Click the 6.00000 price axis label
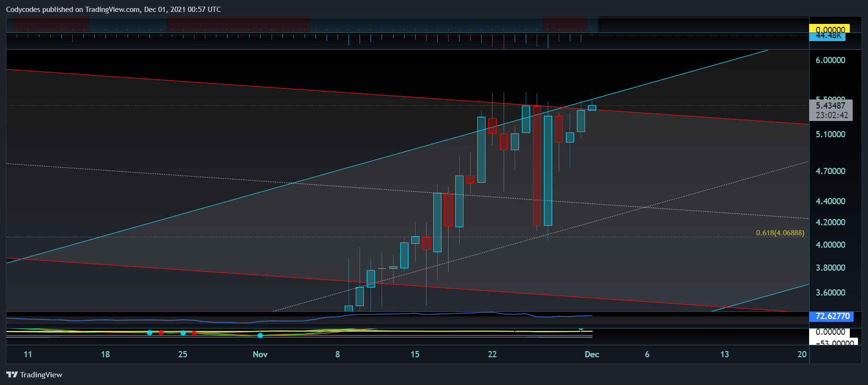 click(x=830, y=60)
